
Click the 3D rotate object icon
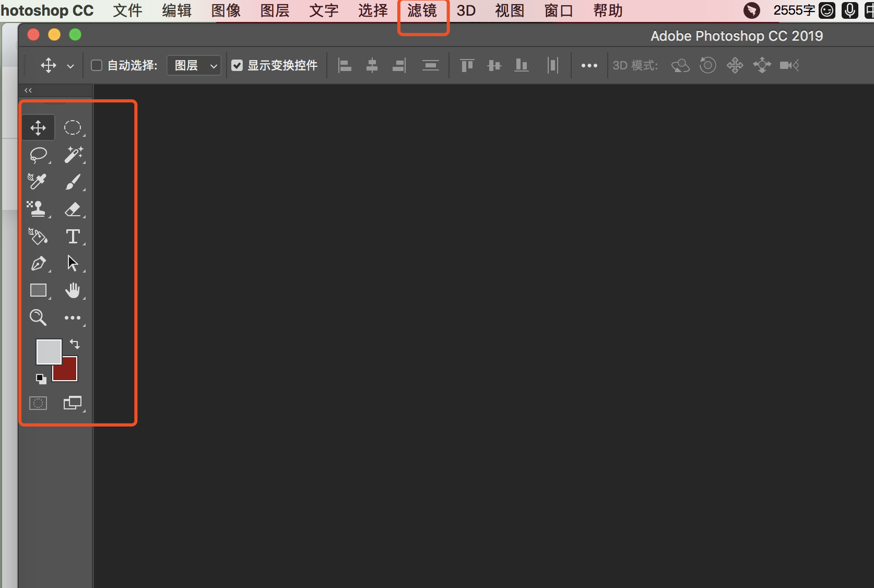pyautogui.click(x=680, y=65)
